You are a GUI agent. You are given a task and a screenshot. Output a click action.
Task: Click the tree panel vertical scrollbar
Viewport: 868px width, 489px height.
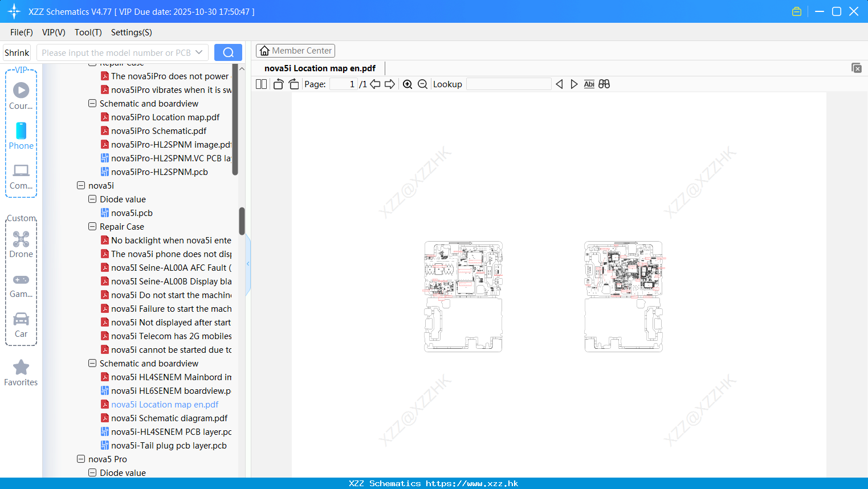(x=242, y=221)
